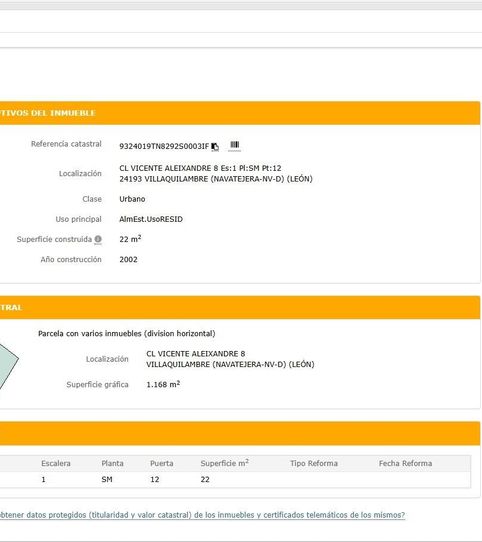
Task: Click the 'Tipo Reforma' column header
Action: pyautogui.click(x=314, y=464)
